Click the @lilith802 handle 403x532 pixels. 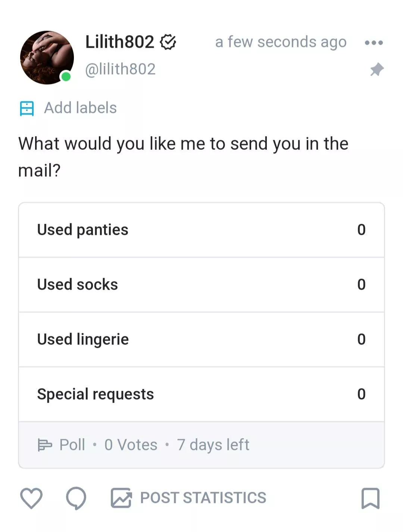click(120, 69)
